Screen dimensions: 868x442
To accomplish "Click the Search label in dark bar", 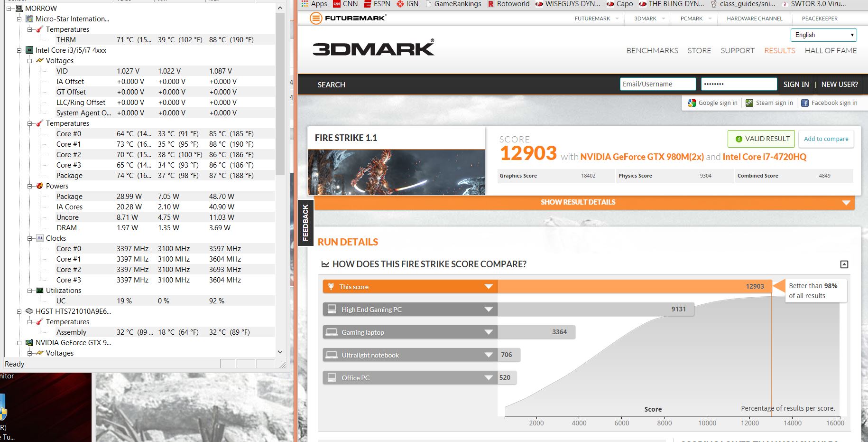I will point(331,85).
